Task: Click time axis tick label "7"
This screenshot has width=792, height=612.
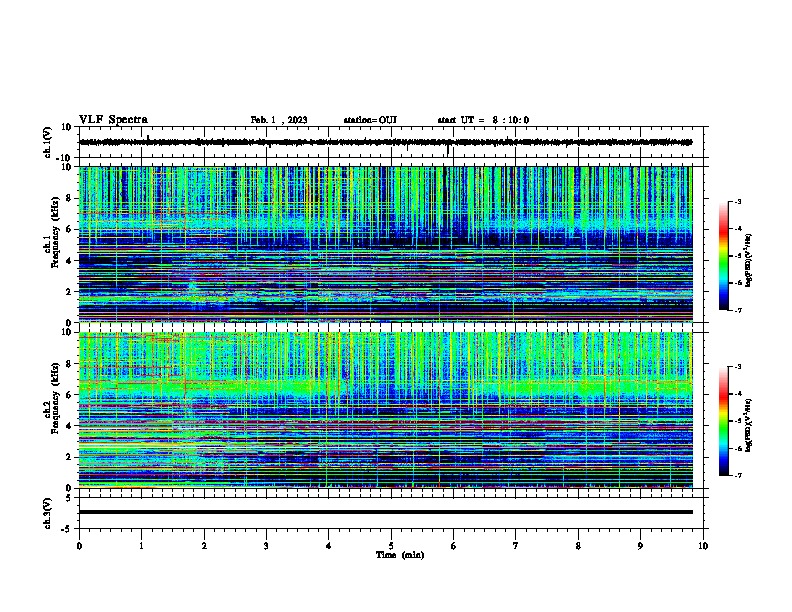Action: (x=516, y=546)
